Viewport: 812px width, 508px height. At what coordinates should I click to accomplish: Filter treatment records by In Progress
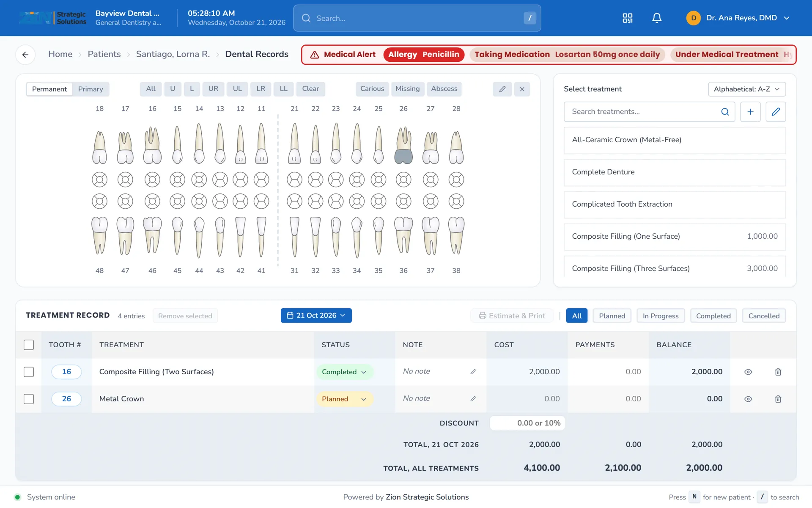click(x=660, y=316)
